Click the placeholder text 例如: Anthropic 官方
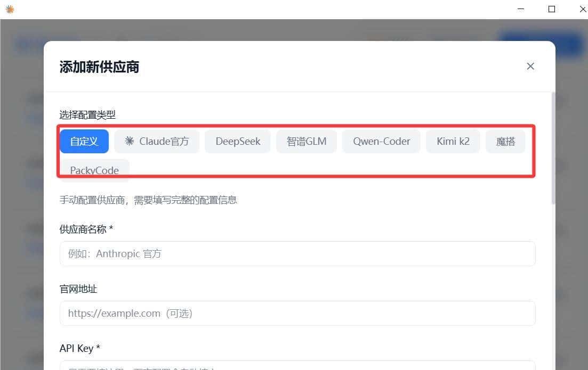This screenshot has height=370, width=588. click(x=128, y=253)
